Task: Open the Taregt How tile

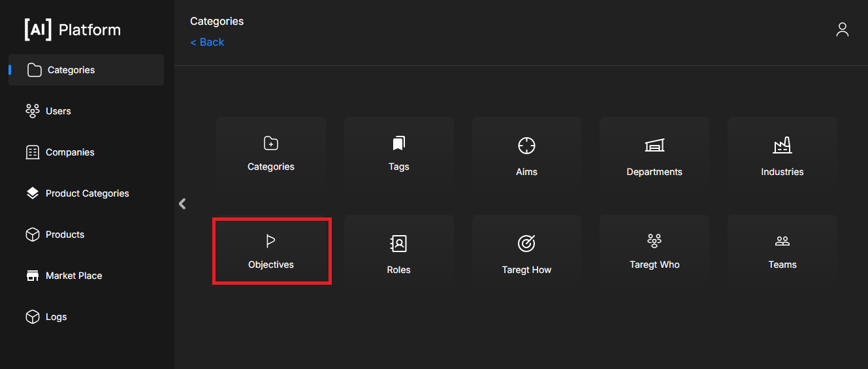Action: [526, 254]
